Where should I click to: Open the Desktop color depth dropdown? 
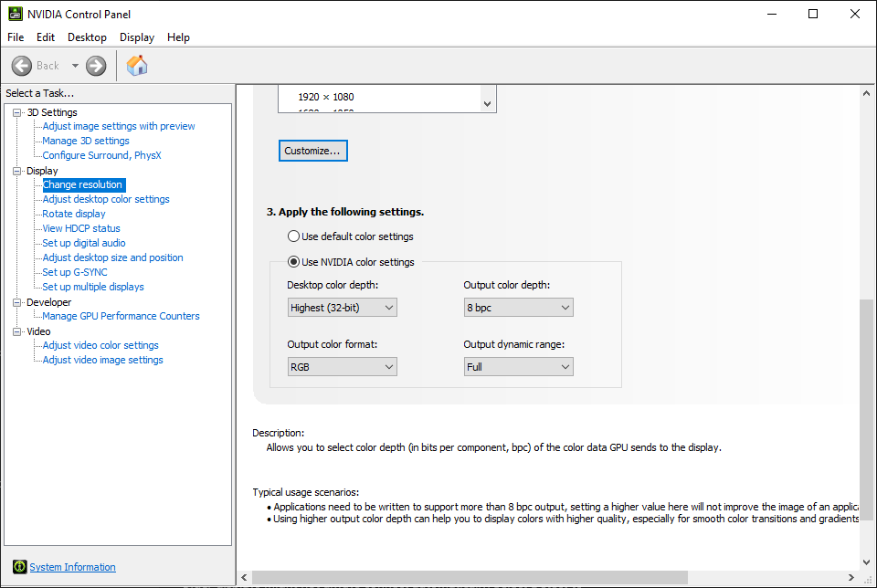pos(342,308)
